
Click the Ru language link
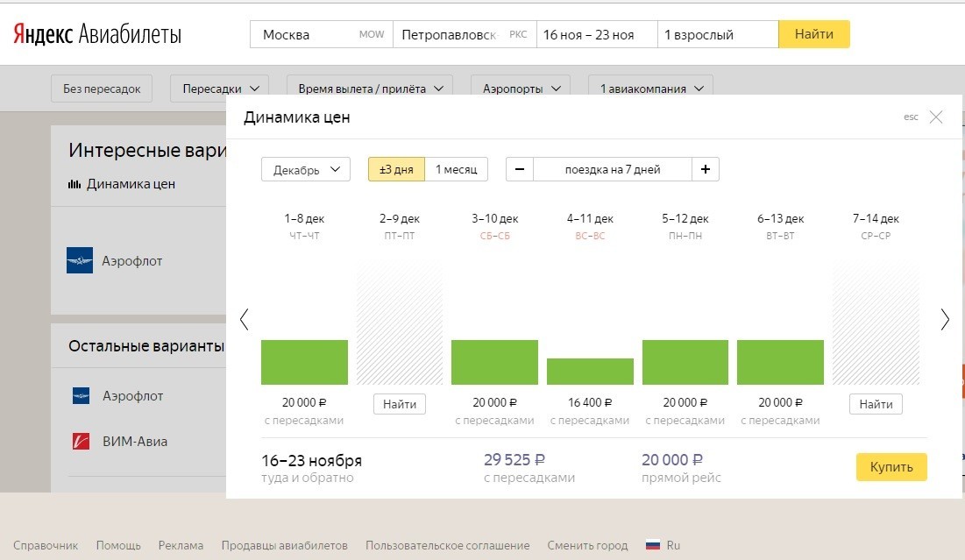[673, 545]
